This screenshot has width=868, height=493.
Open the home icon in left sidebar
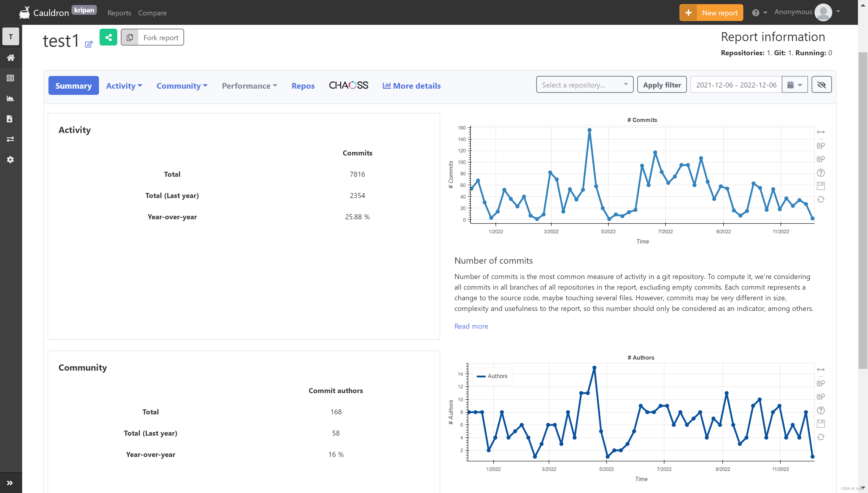11,58
